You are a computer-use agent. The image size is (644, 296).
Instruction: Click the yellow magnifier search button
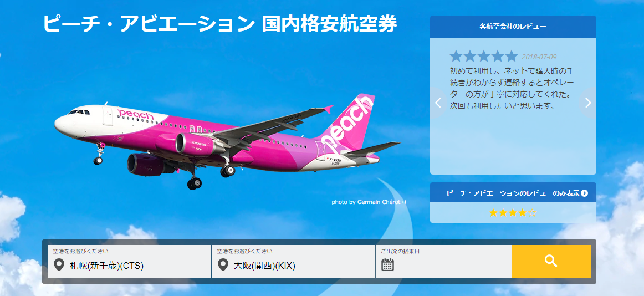(x=551, y=262)
